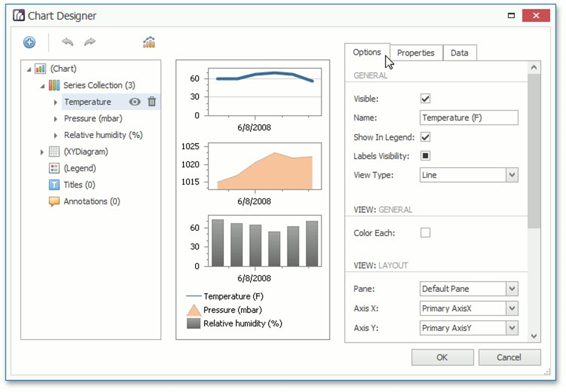Delete Temperature series with trash icon
Screen dimensions: 566x392
pos(152,102)
